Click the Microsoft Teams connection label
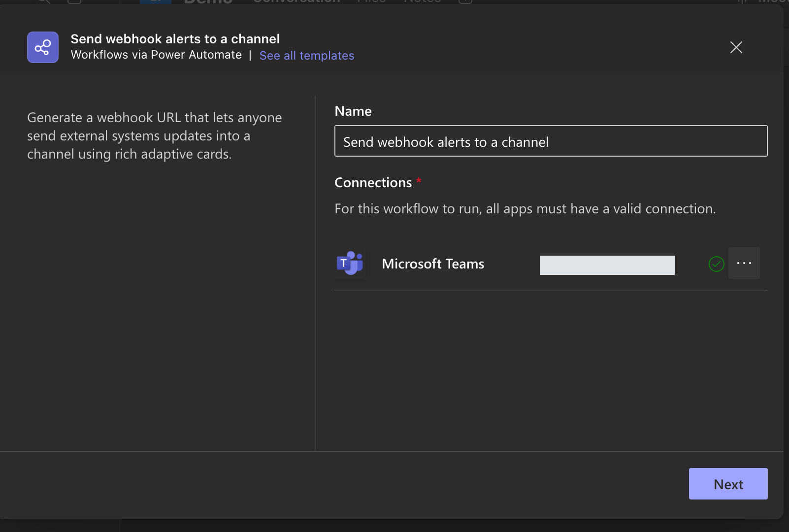 click(433, 264)
